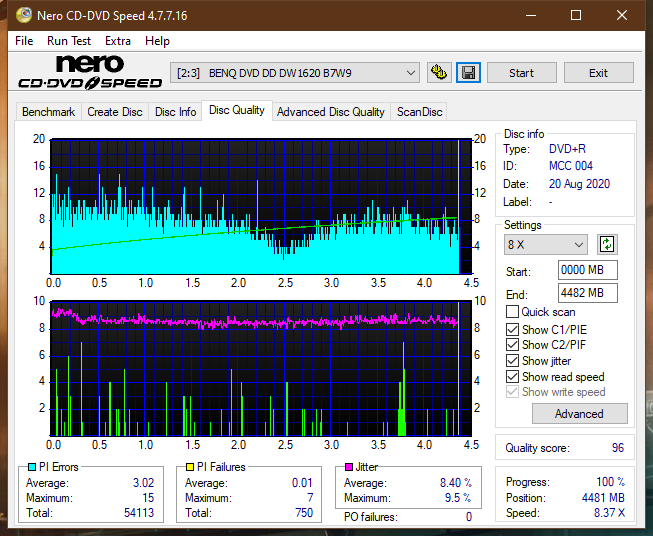Click the Speed 8.37 X value
The image size is (653, 536).
click(x=609, y=513)
